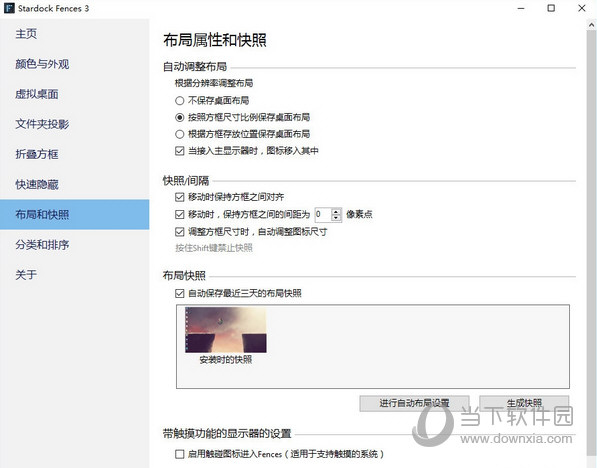The image size is (597, 468).
Task: Select 布局和快照 sidebar item
Action: click(75, 214)
